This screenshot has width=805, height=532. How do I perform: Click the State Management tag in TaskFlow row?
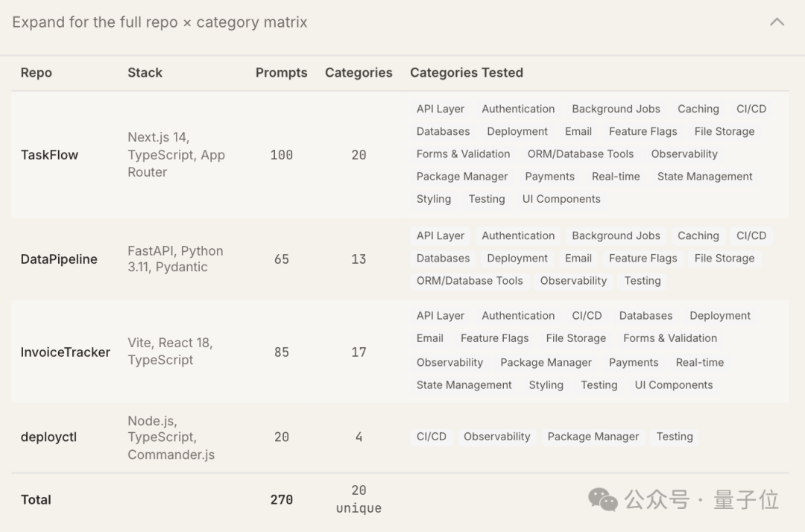pyautogui.click(x=704, y=177)
